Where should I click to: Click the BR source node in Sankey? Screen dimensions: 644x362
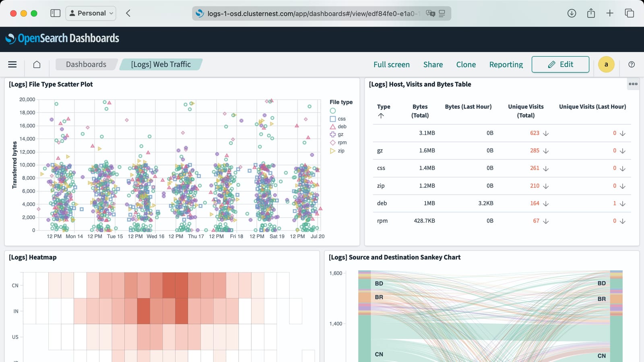(365, 297)
